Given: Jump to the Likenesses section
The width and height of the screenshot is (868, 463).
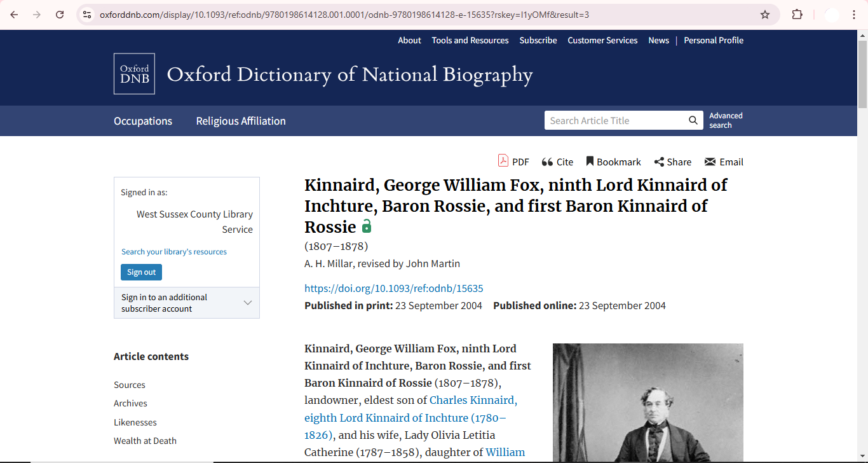Looking at the screenshot, I should [135, 422].
